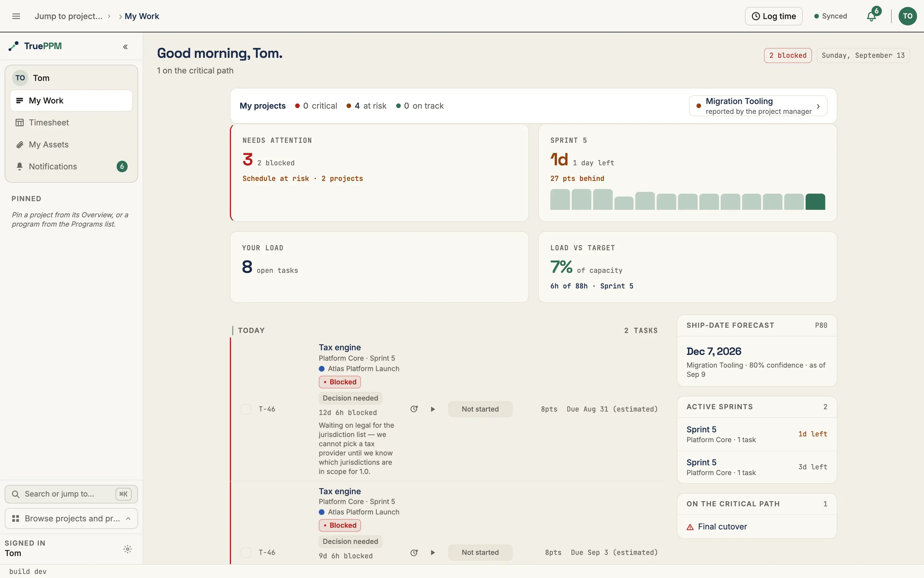Start the timer for the 9d 6h blocked task
924x578 pixels.
(433, 552)
